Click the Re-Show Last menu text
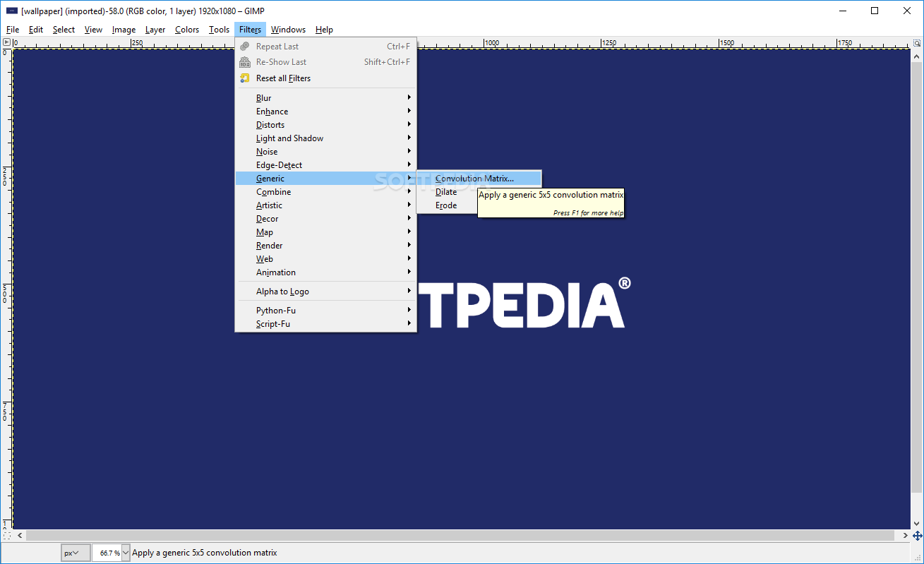Screen dimensions: 924x564 pos(281,62)
